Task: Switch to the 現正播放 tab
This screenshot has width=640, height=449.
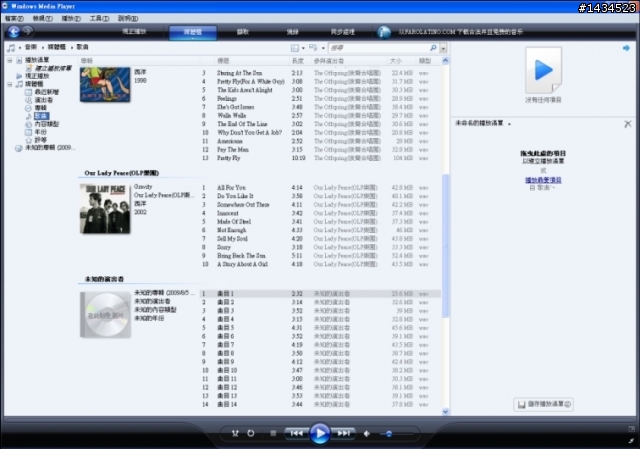Action: (134, 31)
